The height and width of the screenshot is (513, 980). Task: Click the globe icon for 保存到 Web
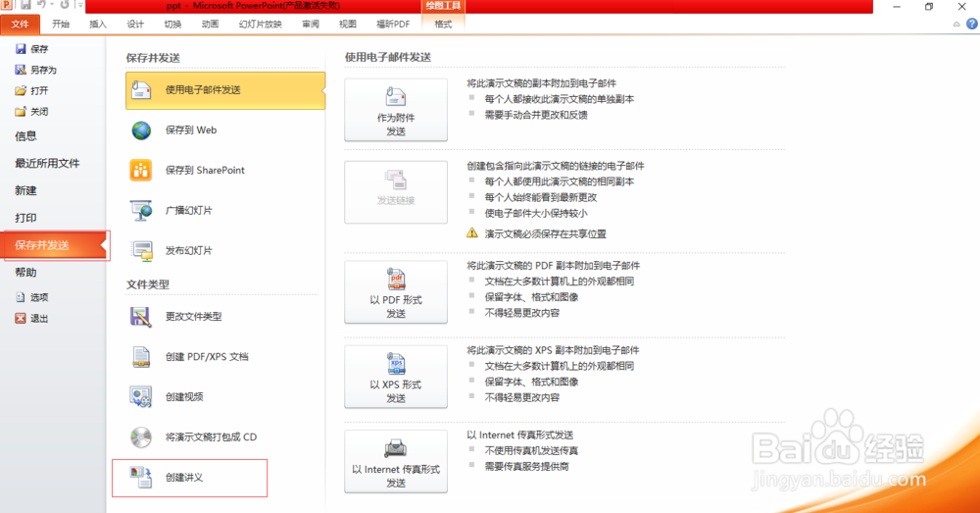[x=141, y=130]
